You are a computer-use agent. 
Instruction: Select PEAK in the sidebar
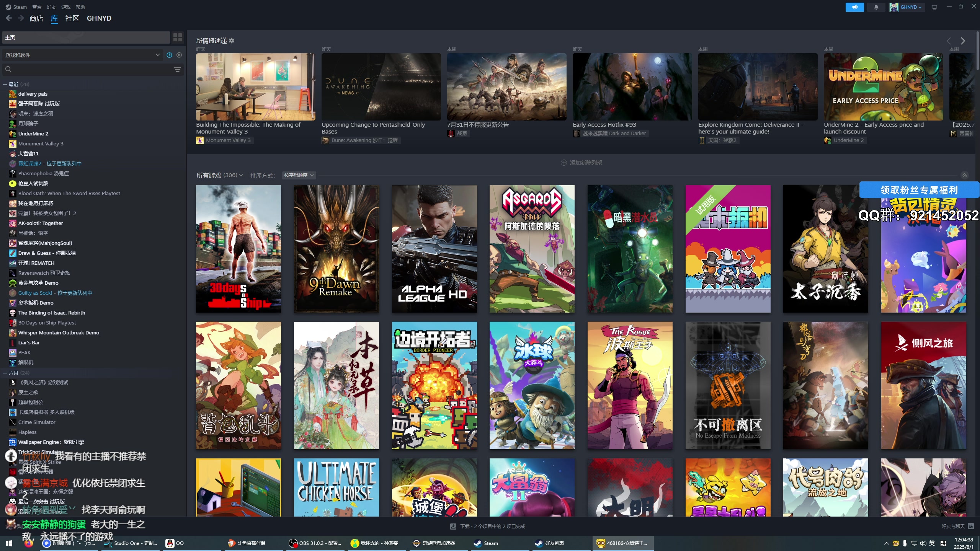pyautogui.click(x=24, y=352)
